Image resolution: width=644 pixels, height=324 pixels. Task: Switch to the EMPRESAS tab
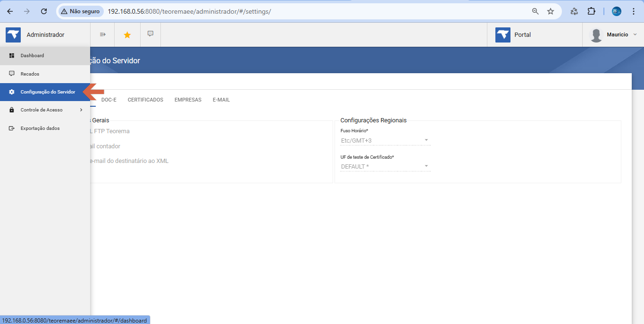click(x=188, y=100)
